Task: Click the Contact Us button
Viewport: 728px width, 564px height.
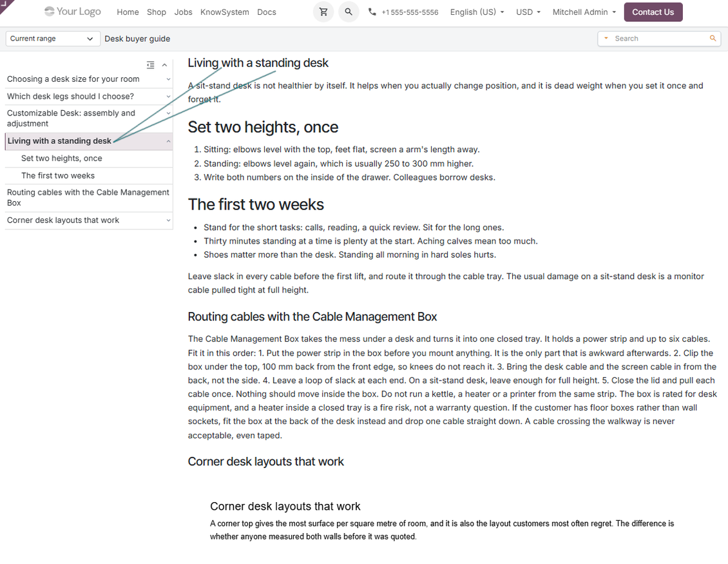Action: (x=653, y=12)
